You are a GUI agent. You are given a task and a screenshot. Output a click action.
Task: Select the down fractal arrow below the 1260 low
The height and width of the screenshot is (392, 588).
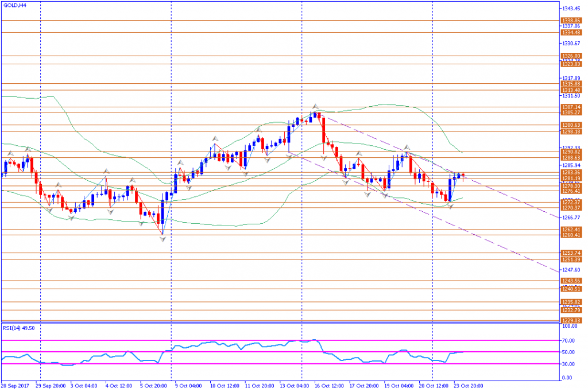click(x=163, y=239)
